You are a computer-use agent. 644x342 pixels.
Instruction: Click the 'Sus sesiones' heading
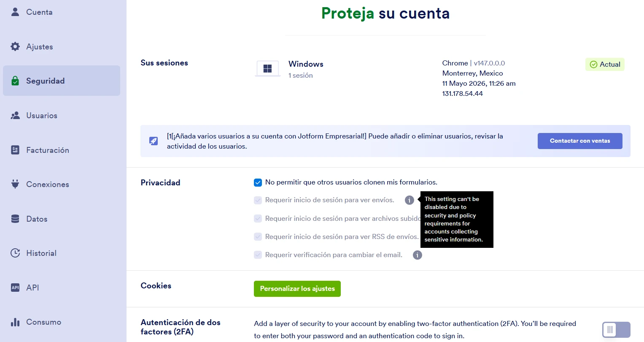(x=164, y=63)
